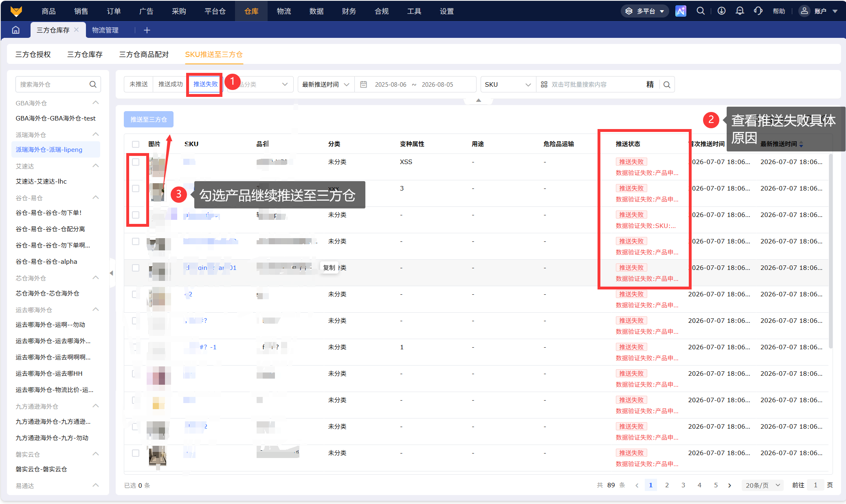The height and width of the screenshot is (504, 846).
Task: Select warehouse 派瑞海外仓-派瑞-lipeng
Action: (x=56, y=149)
